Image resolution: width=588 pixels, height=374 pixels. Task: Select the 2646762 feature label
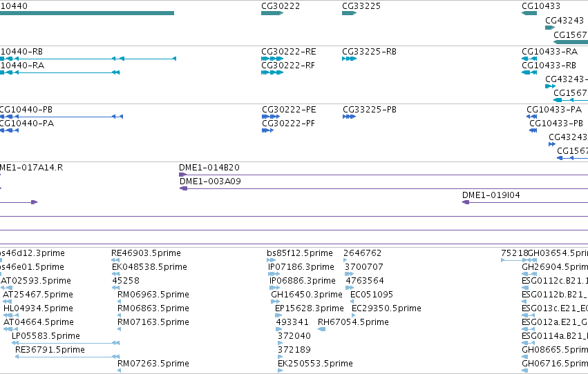pos(363,253)
